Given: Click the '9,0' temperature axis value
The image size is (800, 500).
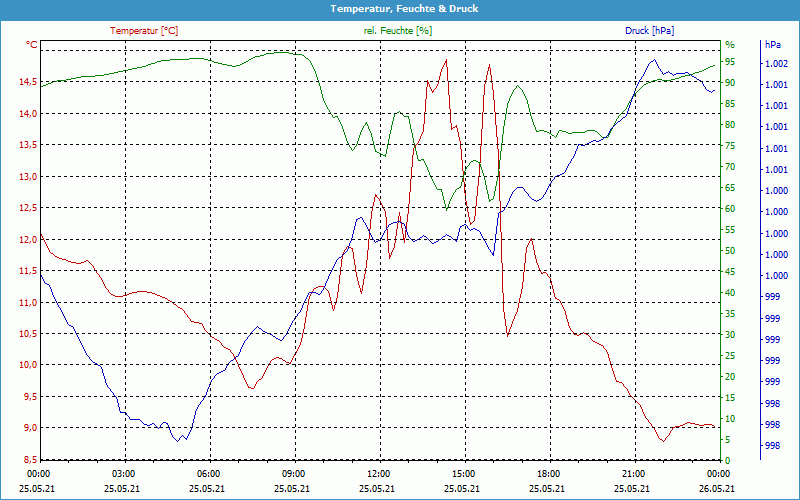Looking at the screenshot, I should point(31,428).
